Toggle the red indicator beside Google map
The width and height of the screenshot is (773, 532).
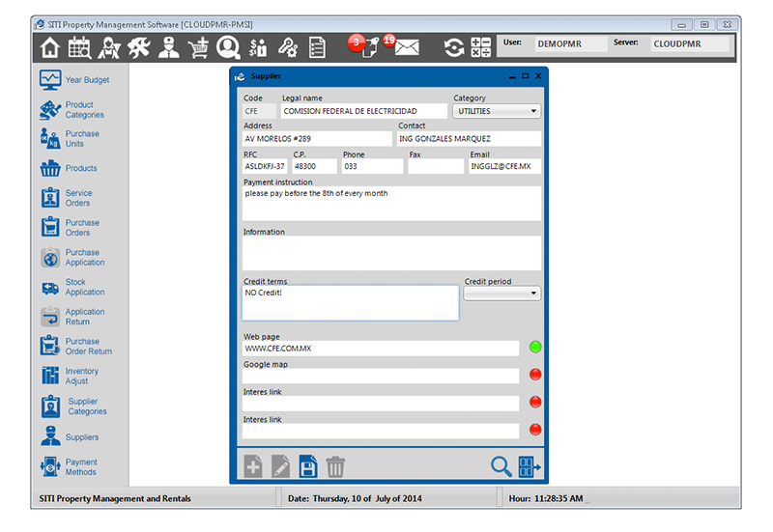click(535, 375)
